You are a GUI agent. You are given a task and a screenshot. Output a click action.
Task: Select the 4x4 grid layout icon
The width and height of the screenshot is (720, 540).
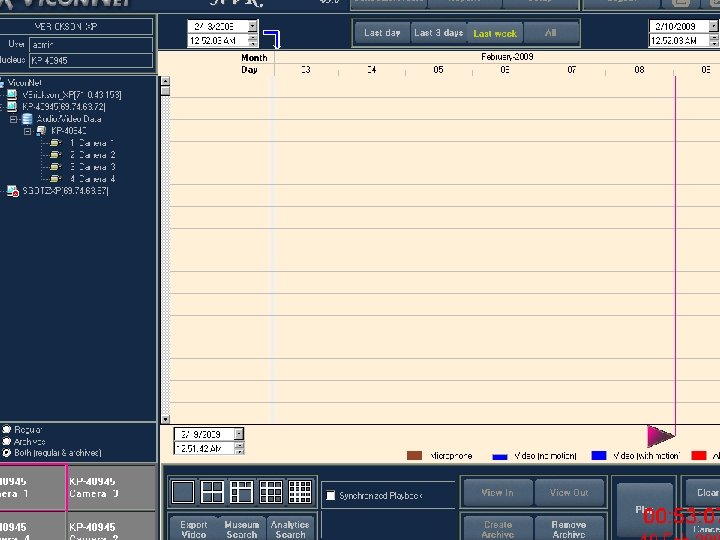[x=300, y=491]
